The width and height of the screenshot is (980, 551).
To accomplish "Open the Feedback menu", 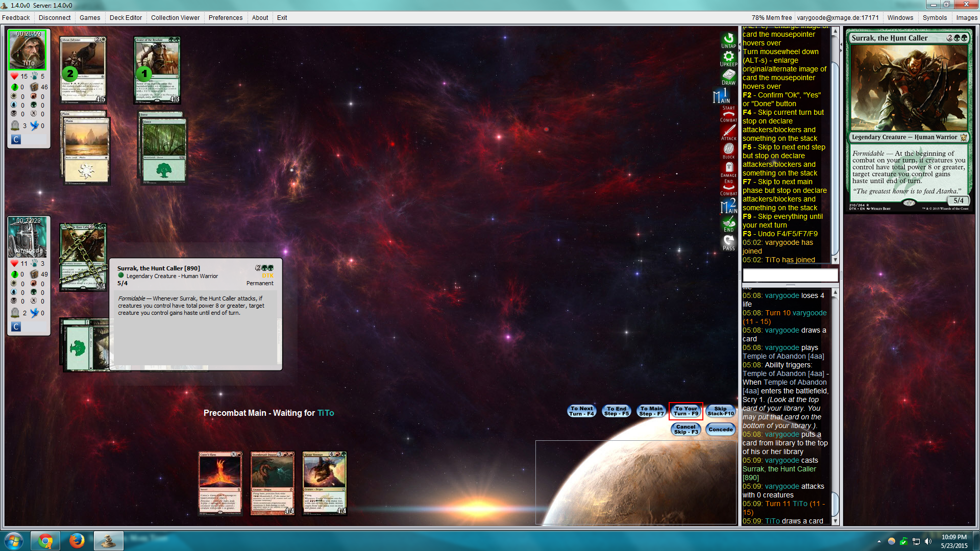I will (16, 17).
